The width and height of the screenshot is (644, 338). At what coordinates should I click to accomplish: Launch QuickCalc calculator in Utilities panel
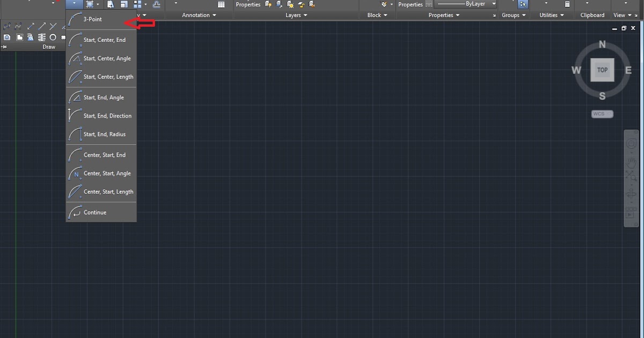point(567,4)
